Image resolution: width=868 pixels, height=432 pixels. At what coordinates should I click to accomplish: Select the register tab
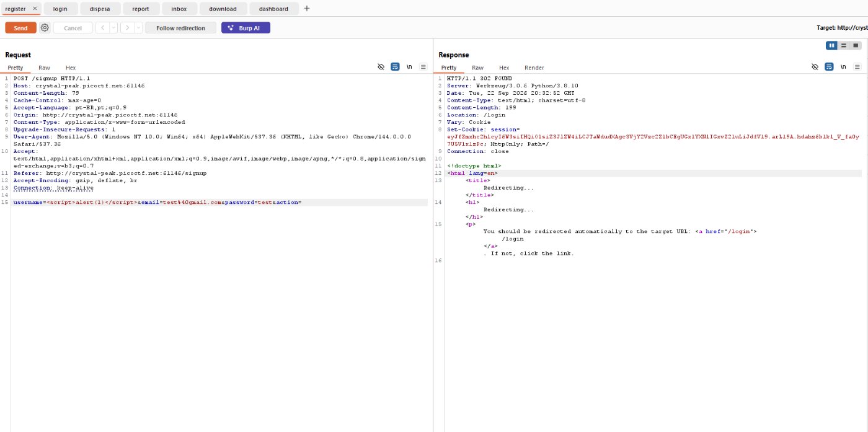[x=15, y=9]
